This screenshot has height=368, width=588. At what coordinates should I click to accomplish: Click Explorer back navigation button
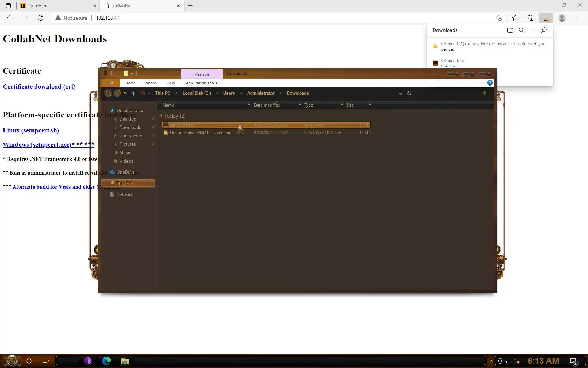(108, 93)
